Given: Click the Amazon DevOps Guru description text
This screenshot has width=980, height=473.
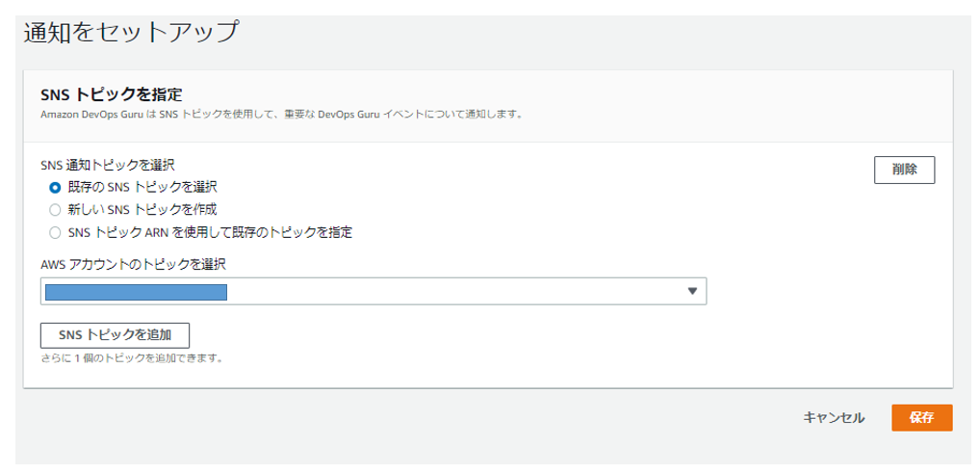Looking at the screenshot, I should [x=281, y=114].
